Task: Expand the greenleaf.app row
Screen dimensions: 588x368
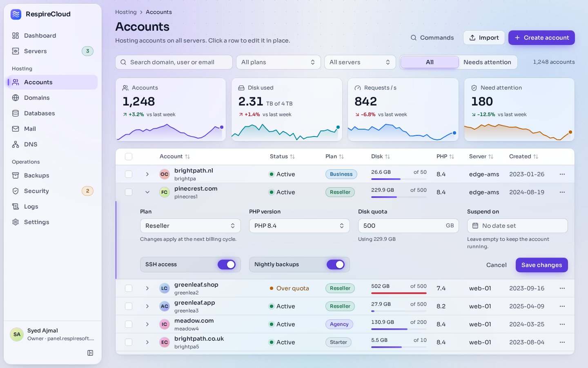Action: tap(147, 306)
